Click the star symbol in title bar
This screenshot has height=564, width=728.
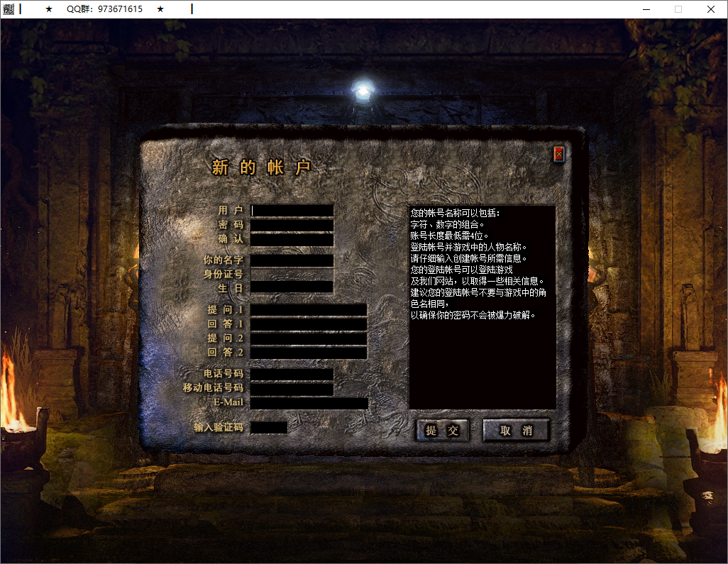click(48, 9)
